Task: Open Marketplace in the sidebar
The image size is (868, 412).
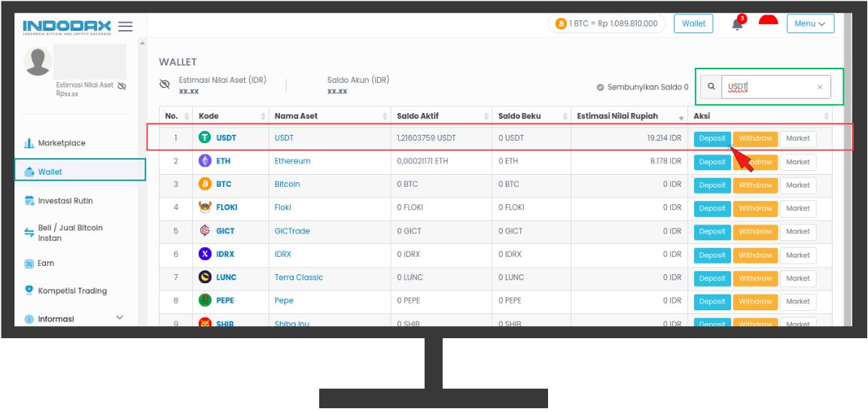Action: coord(62,143)
